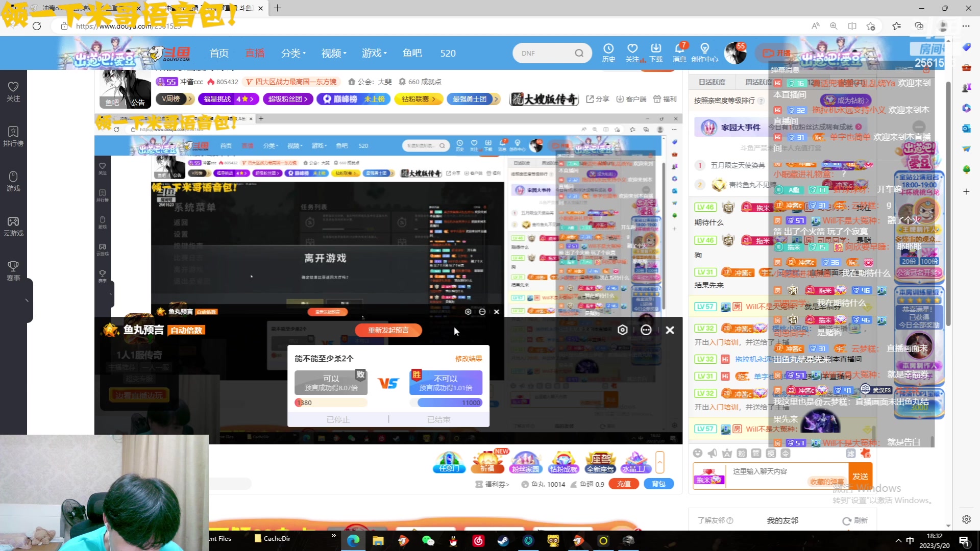Click the chat input field 这里输入聊天内容
This screenshot has height=551, width=980.
click(766, 472)
